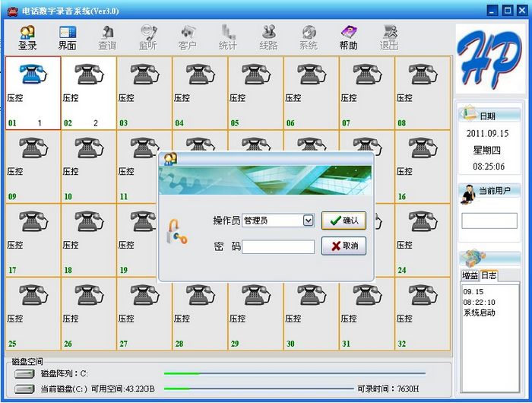Open the 界面 interface toolbar icon
The image size is (532, 403).
67,37
